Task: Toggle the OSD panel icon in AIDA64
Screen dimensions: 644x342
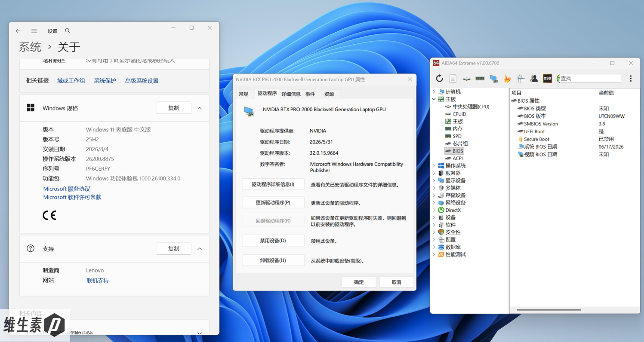Action: pyautogui.click(x=547, y=79)
